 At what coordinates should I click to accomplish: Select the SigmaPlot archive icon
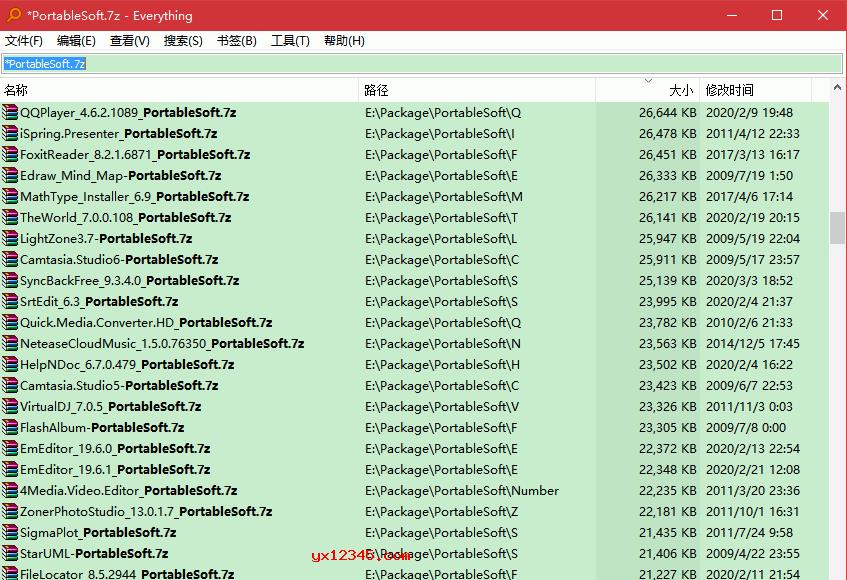10,532
